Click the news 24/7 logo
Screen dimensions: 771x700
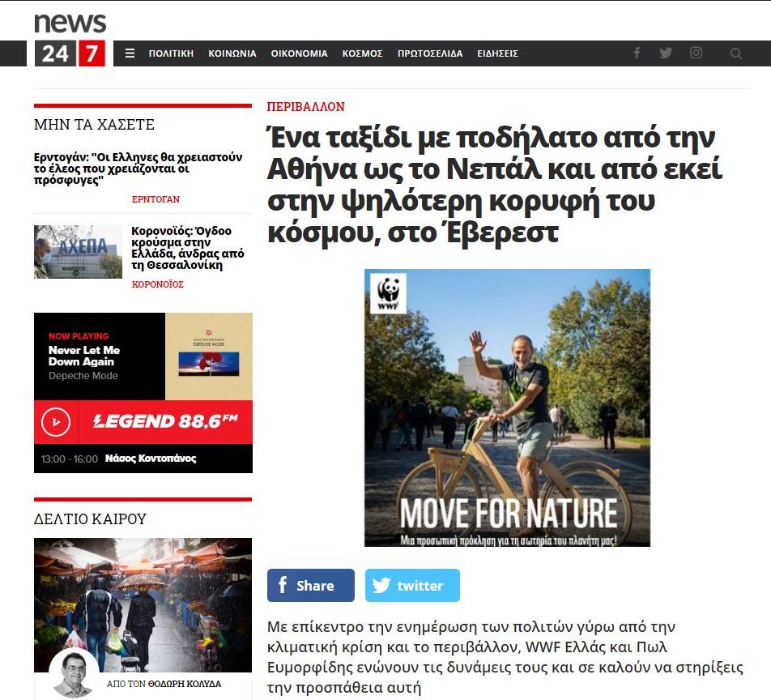[x=70, y=40]
